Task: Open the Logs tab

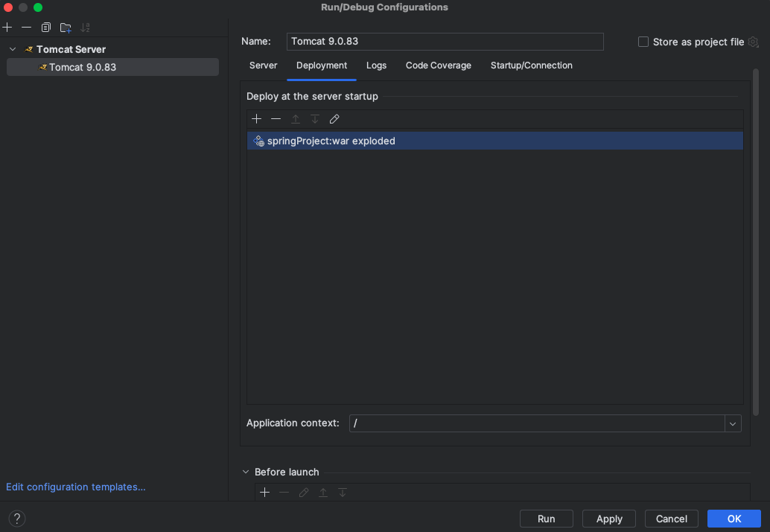Action: click(x=376, y=65)
